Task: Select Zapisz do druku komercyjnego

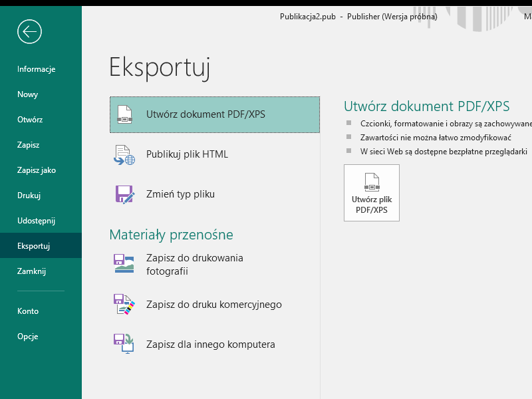Action: point(215,305)
